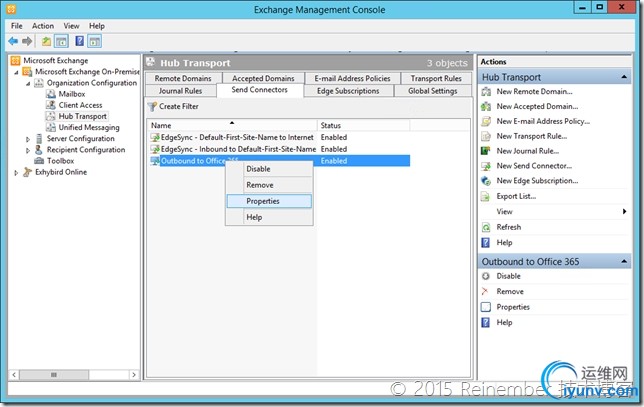Click the Up one level folder icon
Screen dimensions: 644x407
46,41
